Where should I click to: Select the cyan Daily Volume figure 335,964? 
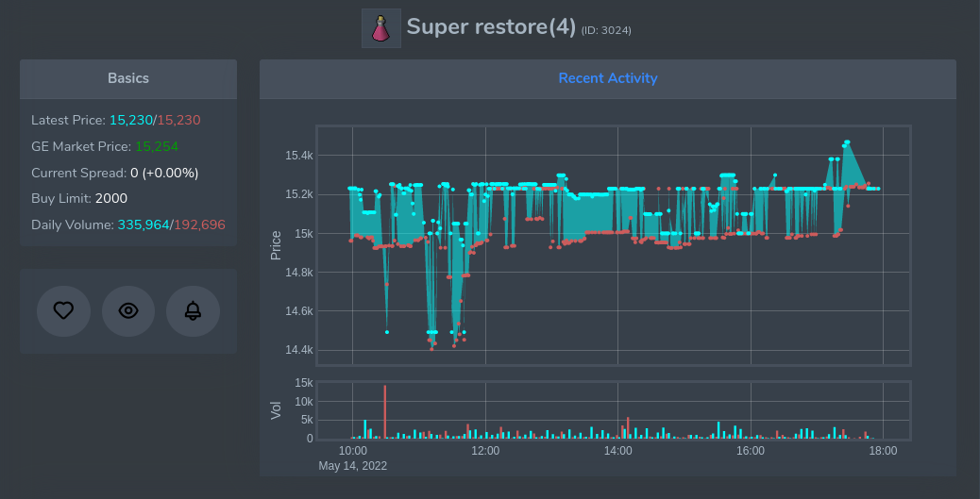[143, 225]
